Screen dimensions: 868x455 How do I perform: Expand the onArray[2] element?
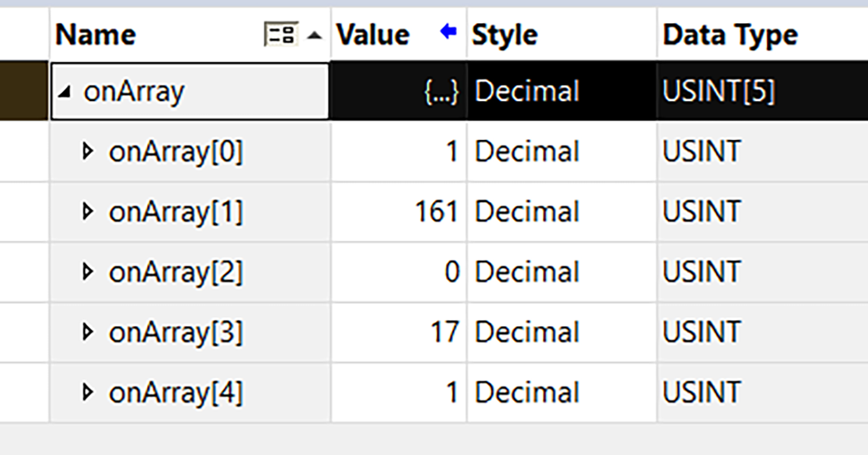88,272
